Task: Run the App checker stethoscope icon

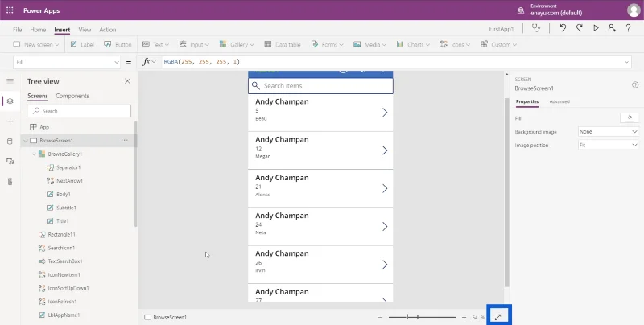Action: [536, 28]
